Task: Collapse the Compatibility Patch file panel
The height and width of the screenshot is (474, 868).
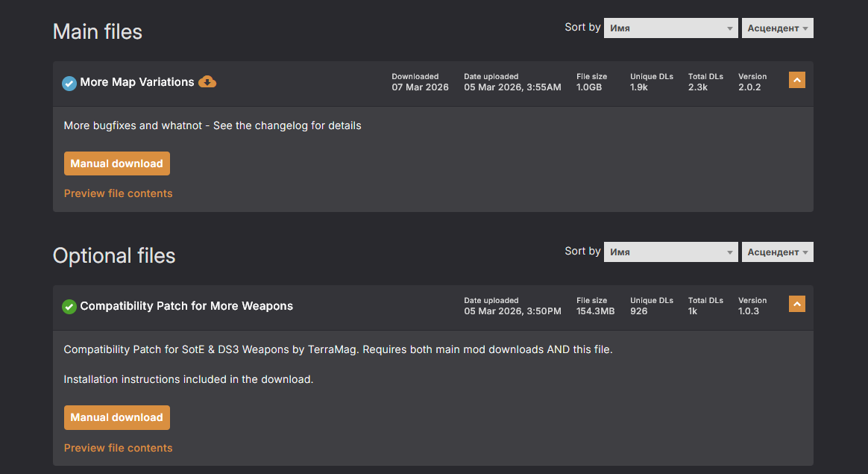Action: [796, 304]
